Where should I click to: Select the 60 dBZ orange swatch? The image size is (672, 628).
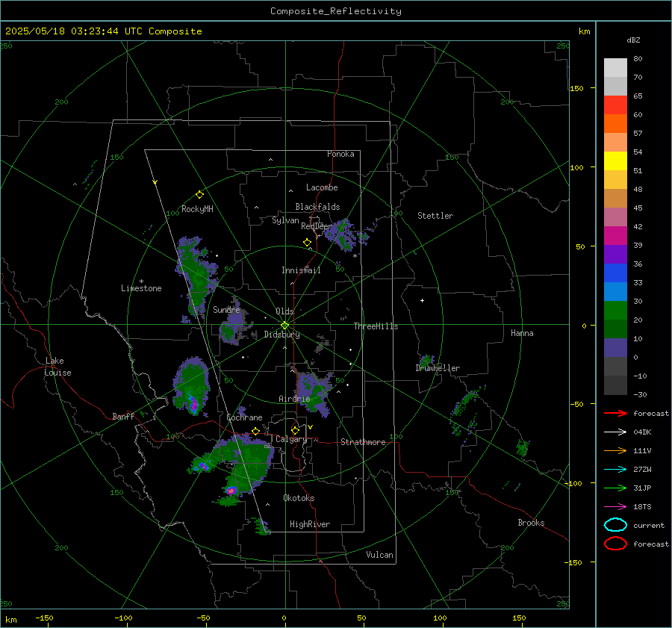pyautogui.click(x=615, y=124)
